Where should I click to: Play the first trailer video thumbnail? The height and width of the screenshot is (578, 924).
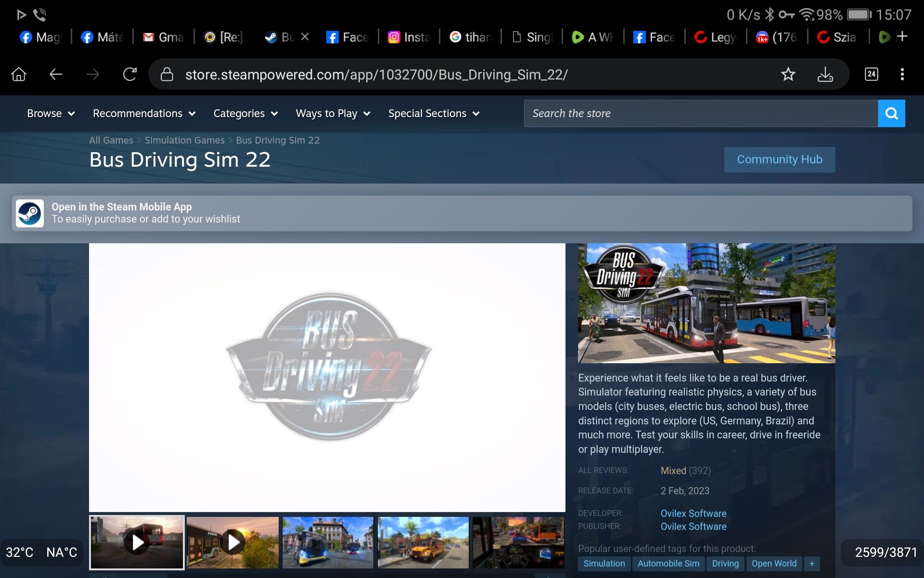pyautogui.click(x=137, y=542)
